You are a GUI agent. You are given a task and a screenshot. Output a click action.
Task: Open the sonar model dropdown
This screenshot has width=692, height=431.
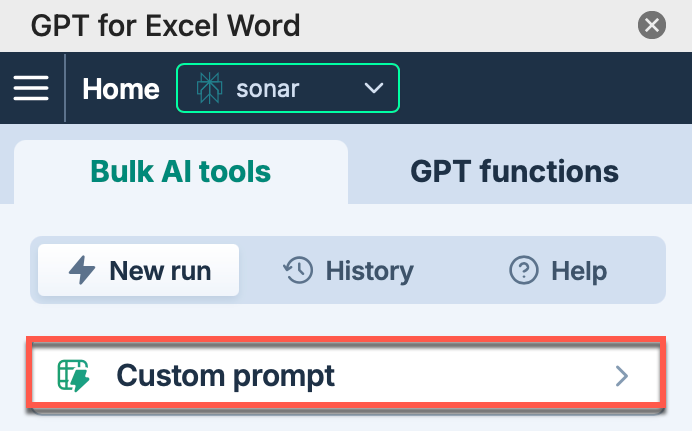tap(288, 88)
